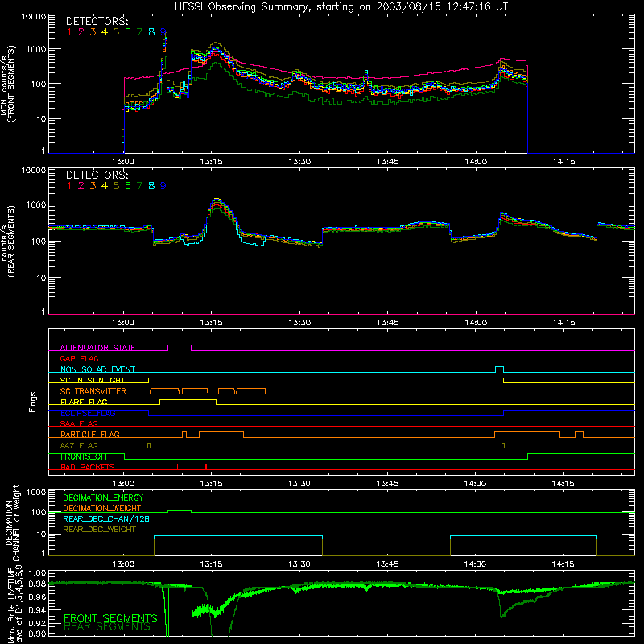Click the REAR SEGMENTS livetime legend text
The height and width of the screenshot is (644, 644).
(107, 627)
